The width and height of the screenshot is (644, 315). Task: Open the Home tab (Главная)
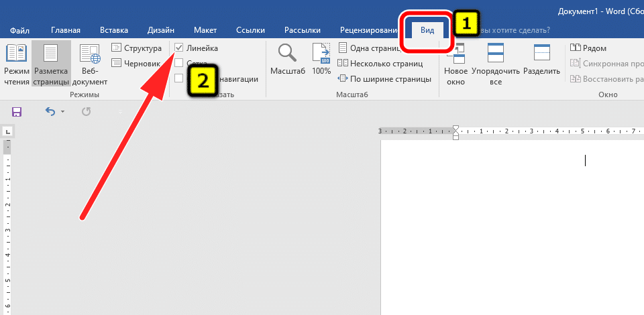65,30
